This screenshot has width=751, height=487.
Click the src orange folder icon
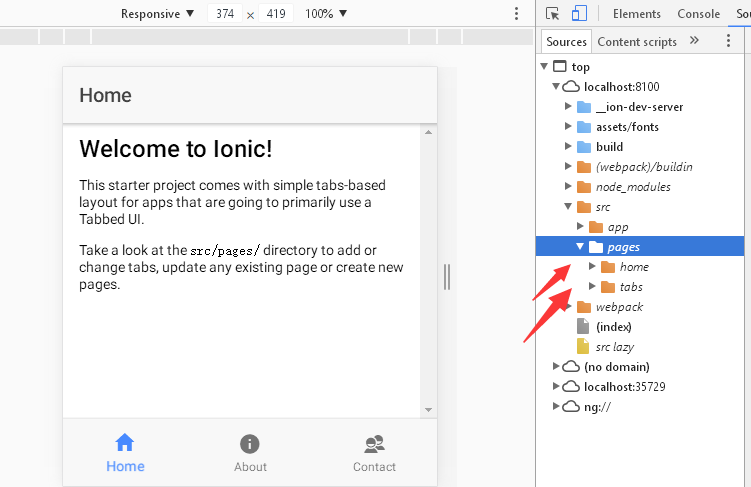pyautogui.click(x=584, y=207)
